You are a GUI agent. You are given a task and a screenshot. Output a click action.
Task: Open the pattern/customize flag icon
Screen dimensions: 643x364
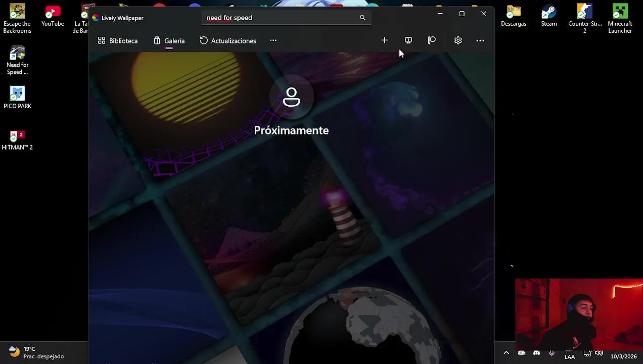[432, 40]
